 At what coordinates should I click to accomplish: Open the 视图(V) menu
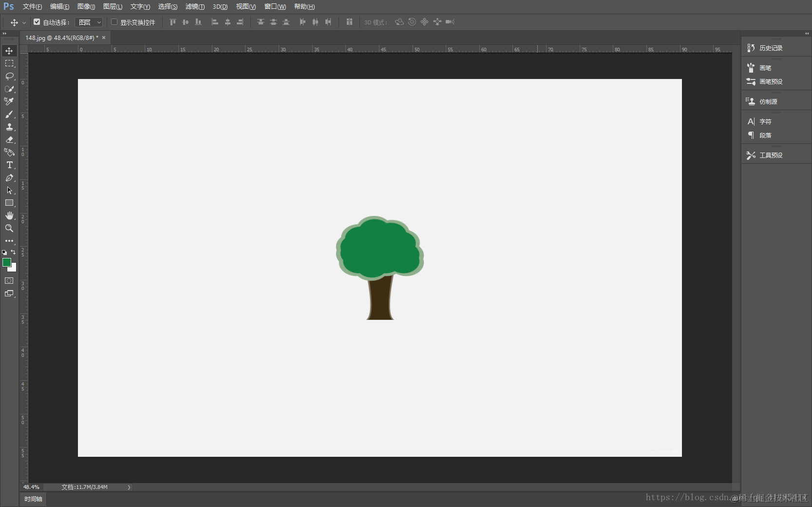(246, 7)
